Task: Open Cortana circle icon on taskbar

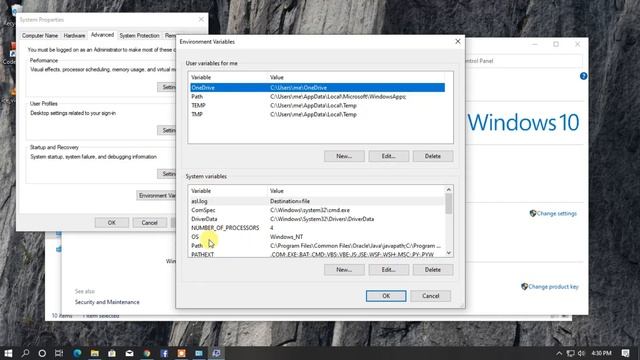Action: pyautogui.click(x=42, y=353)
